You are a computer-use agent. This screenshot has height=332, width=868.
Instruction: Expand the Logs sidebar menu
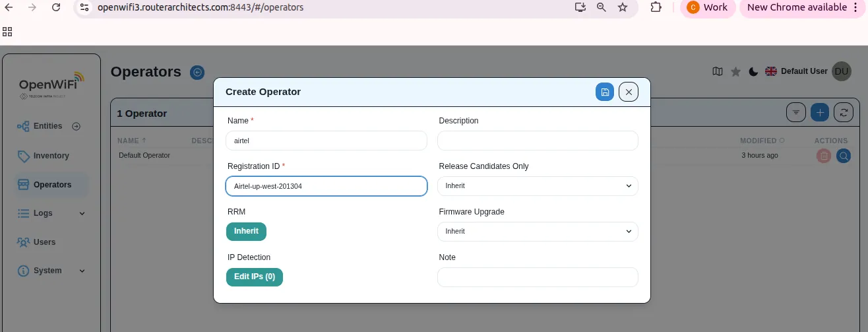pyautogui.click(x=51, y=213)
